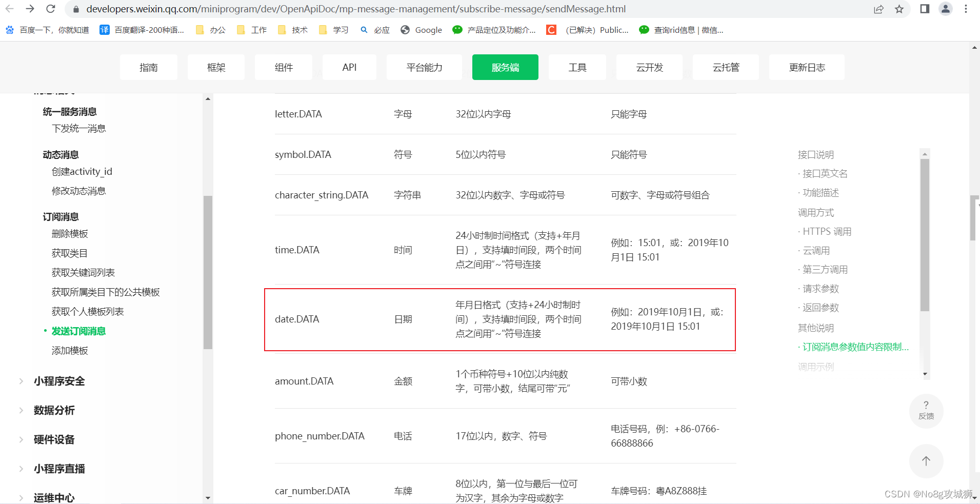This screenshot has width=980, height=504.
Task: Open 获取类目 in the sidebar
Action: pos(70,253)
